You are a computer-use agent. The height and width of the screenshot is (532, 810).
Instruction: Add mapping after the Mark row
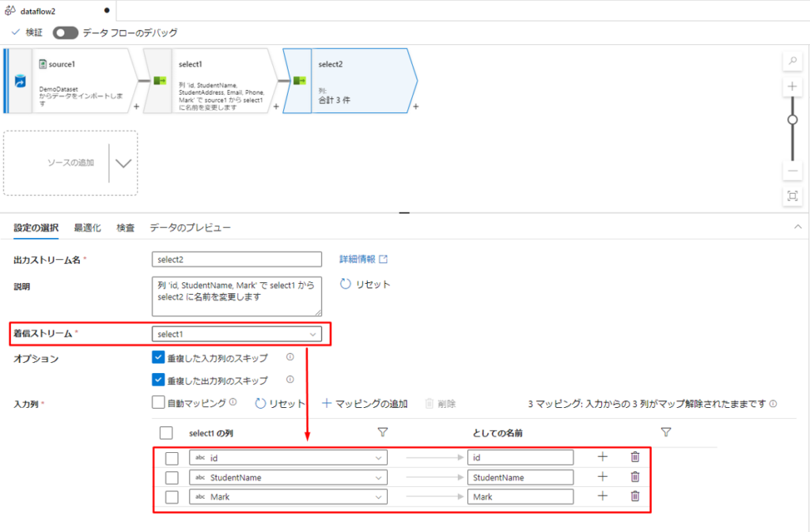(x=602, y=496)
